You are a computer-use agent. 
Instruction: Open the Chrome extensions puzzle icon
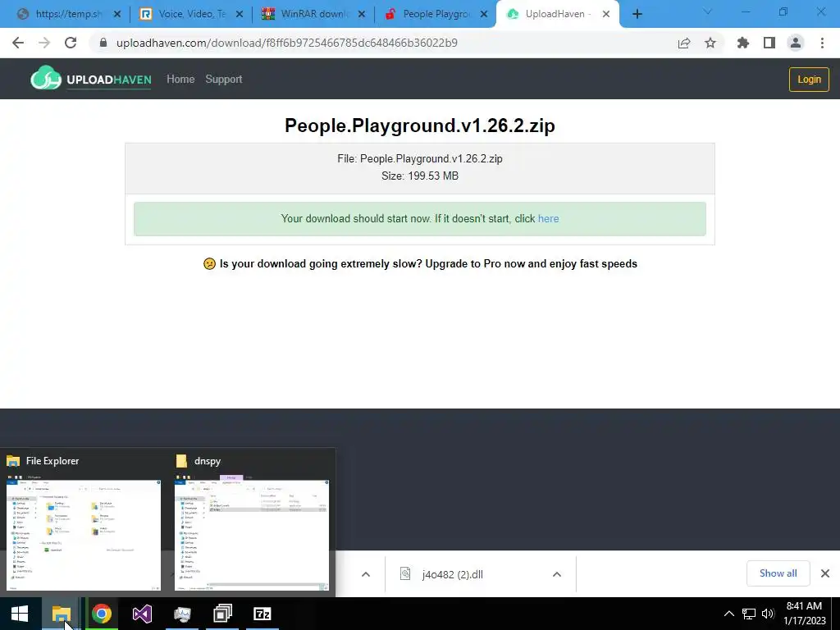pyautogui.click(x=743, y=43)
